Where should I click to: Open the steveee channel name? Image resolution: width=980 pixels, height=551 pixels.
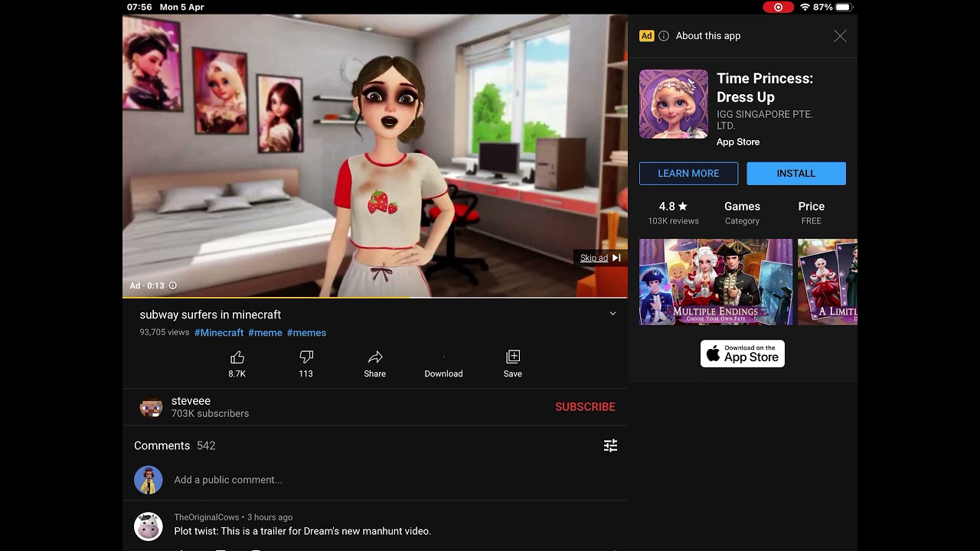click(191, 401)
